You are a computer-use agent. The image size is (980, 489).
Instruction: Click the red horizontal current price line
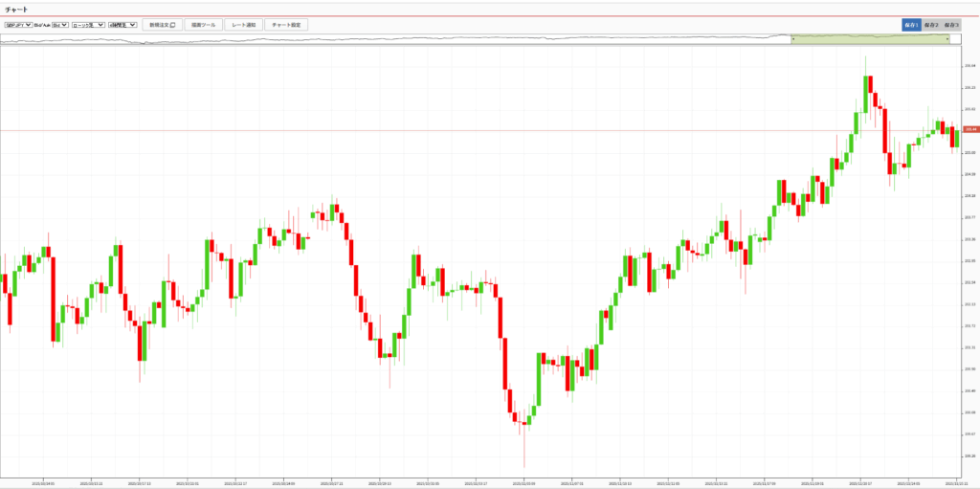(479, 130)
